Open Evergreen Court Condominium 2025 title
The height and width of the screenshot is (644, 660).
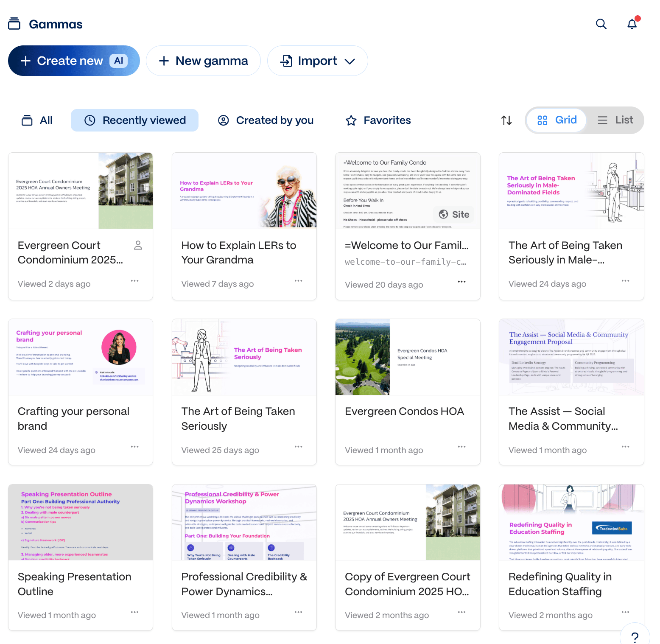(x=70, y=252)
